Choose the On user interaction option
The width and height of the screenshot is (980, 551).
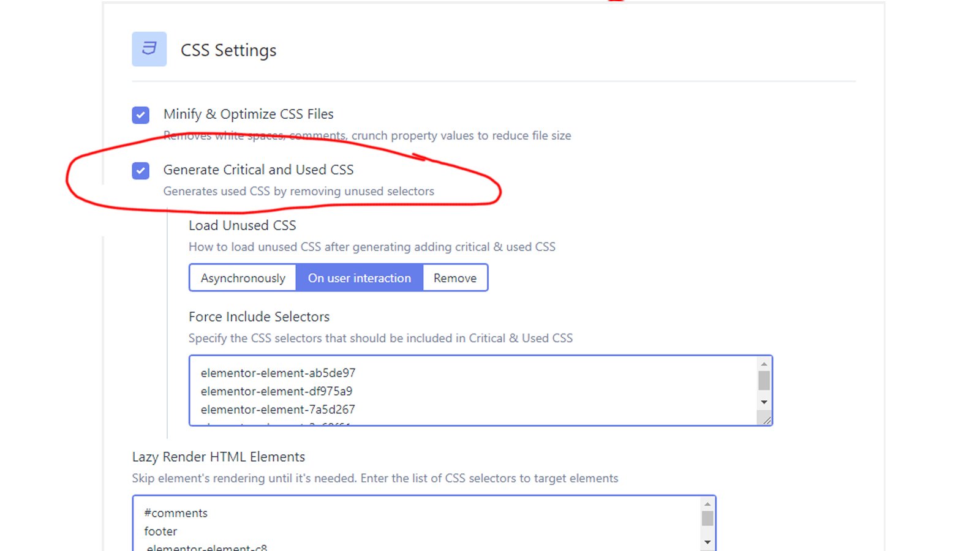(x=360, y=278)
